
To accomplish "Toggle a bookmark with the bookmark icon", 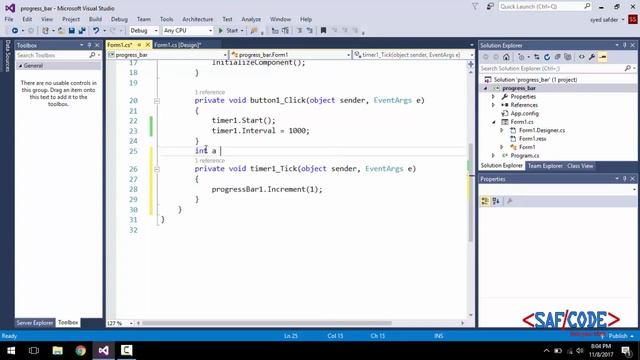I will click(323, 31).
